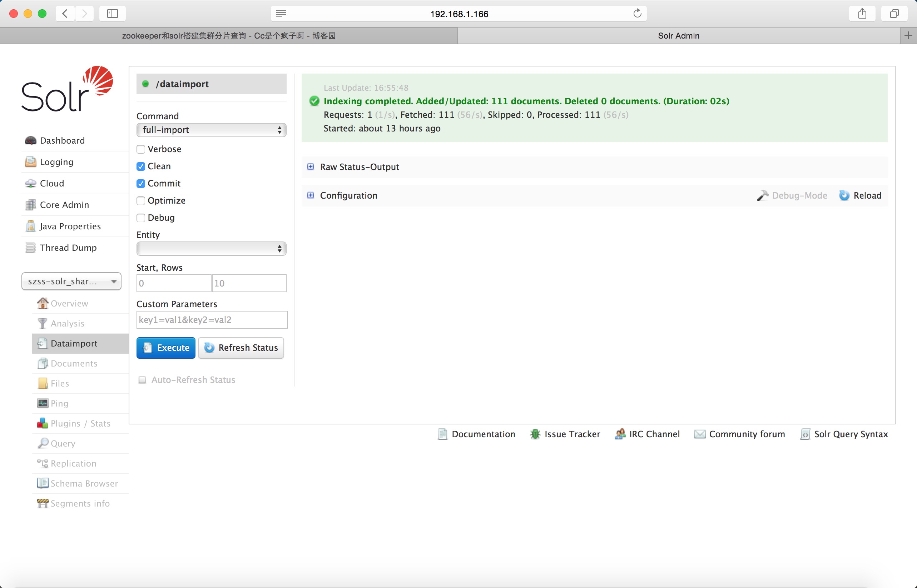917x588 pixels.
Task: Open Solr Query Syntax link
Action: (844, 434)
